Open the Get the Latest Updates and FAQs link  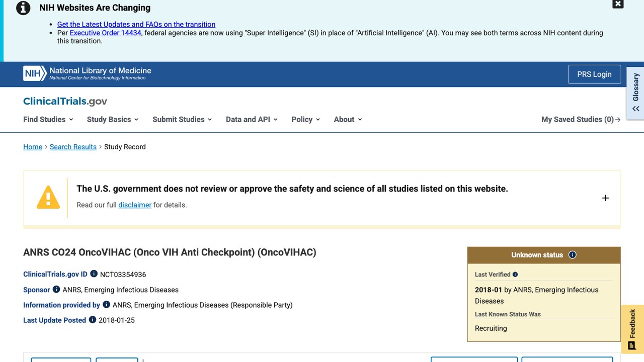pyautogui.click(x=136, y=24)
